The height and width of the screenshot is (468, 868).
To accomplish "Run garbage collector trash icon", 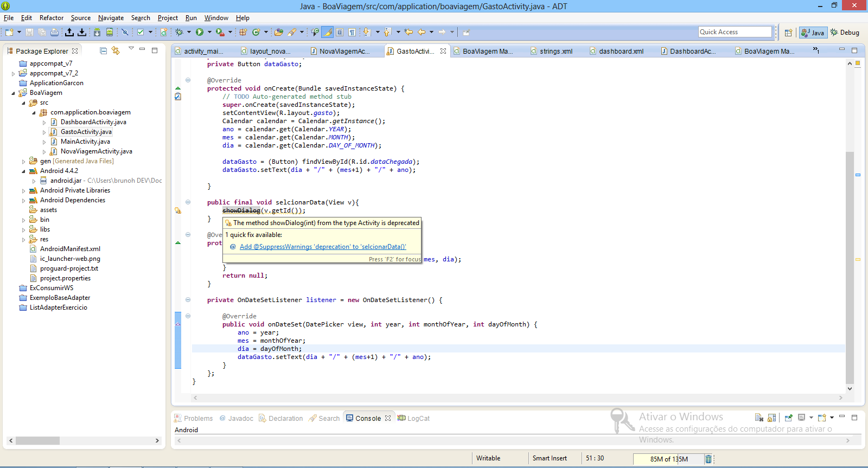I will click(708, 459).
